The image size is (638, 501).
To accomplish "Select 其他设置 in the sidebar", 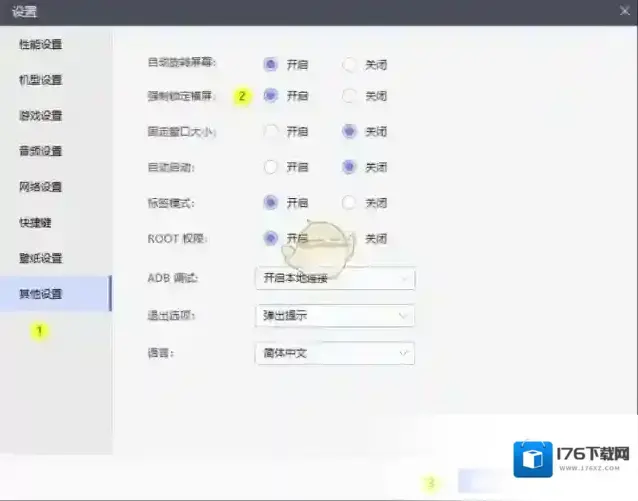I will point(56,293).
